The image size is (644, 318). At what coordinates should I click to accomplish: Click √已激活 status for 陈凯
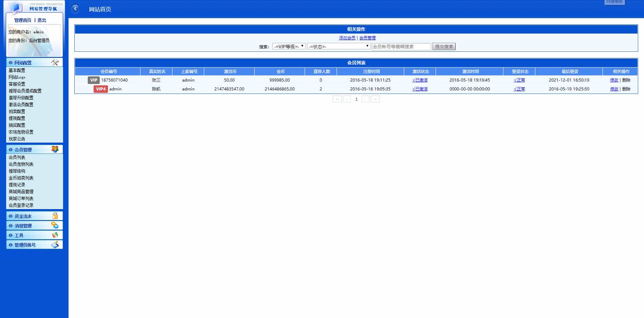coord(420,89)
